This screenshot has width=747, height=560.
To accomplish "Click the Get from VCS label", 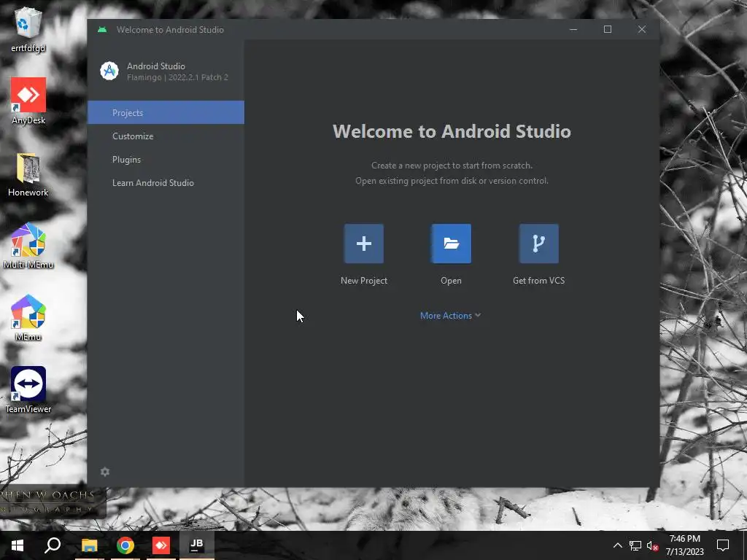I will (x=539, y=281).
